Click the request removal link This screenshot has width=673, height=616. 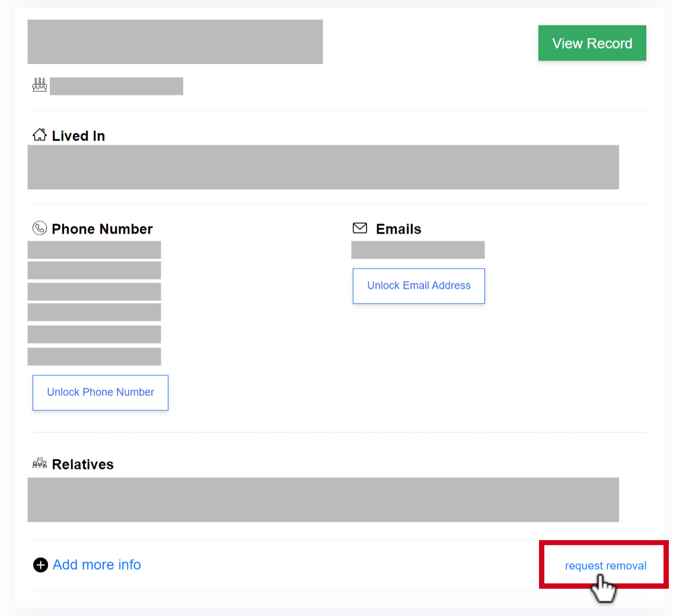point(605,566)
